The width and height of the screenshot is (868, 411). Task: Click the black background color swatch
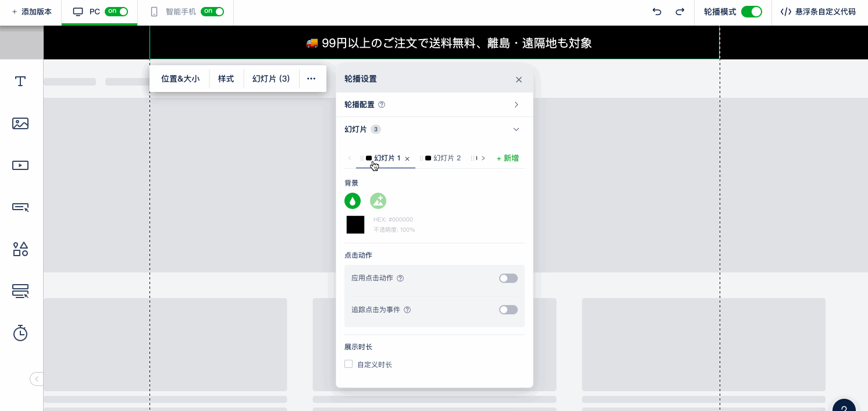[x=355, y=225]
